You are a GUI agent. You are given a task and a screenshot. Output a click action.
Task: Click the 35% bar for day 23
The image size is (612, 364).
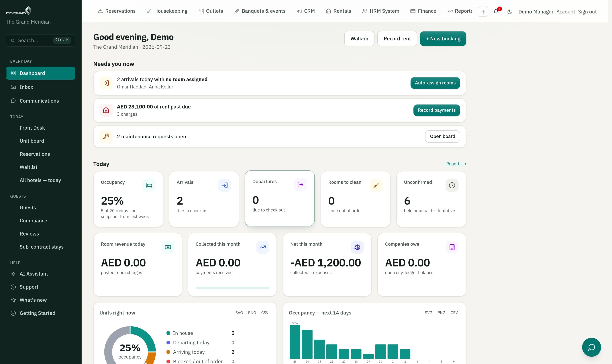295,342
